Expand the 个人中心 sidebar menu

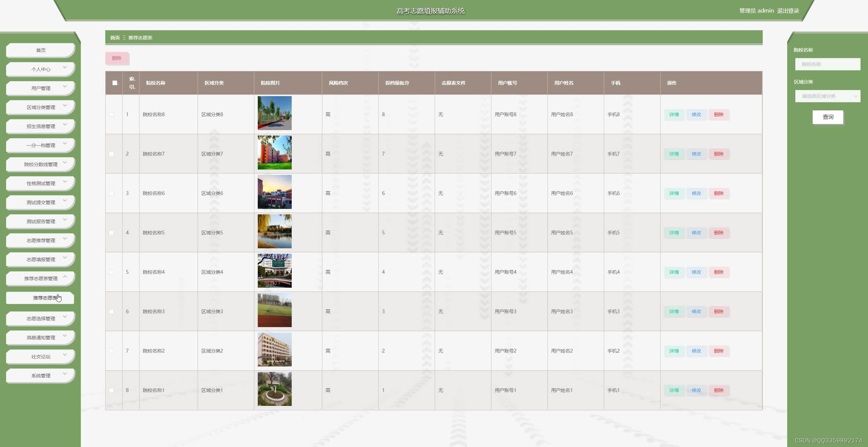40,69
